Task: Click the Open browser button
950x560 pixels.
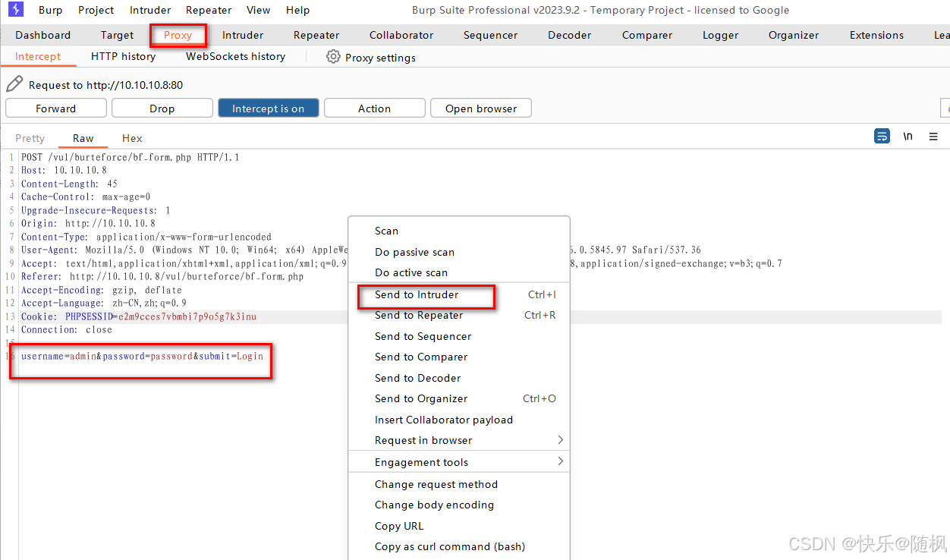Action: click(481, 109)
